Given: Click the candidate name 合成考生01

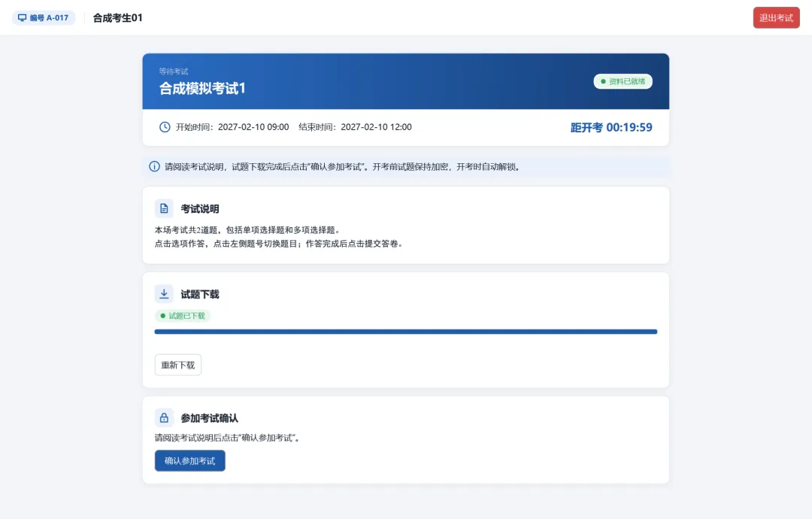Looking at the screenshot, I should [x=117, y=17].
